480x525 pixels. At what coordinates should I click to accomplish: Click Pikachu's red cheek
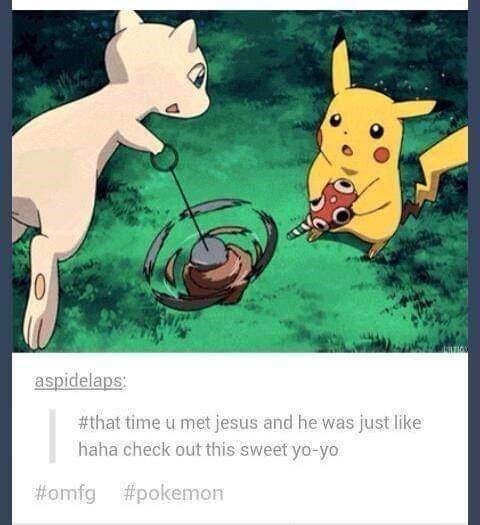point(382,154)
